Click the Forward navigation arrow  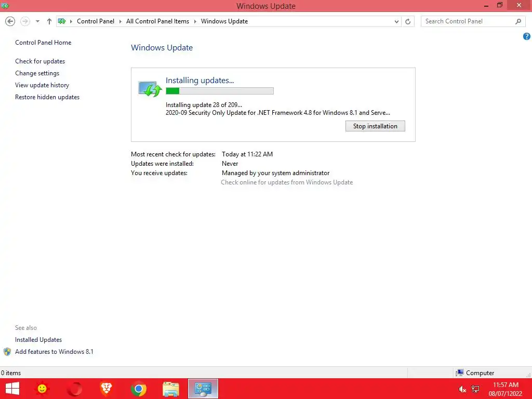click(x=25, y=21)
